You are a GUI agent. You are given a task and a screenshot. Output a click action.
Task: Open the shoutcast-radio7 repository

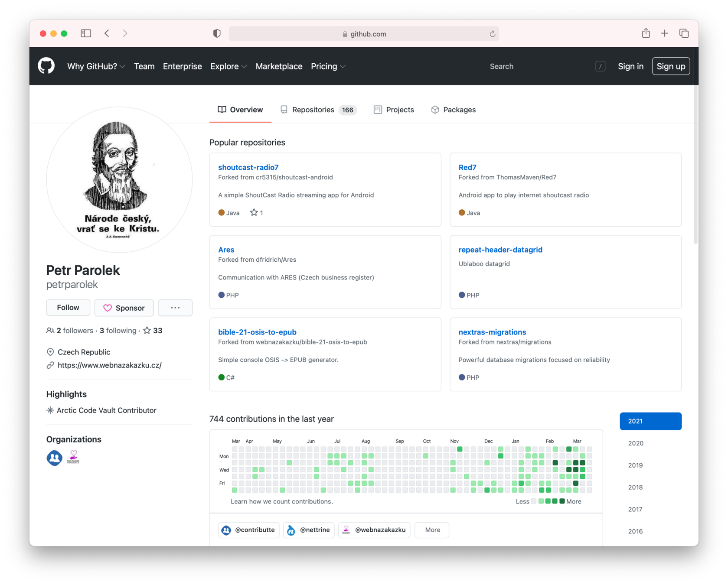pyautogui.click(x=248, y=167)
